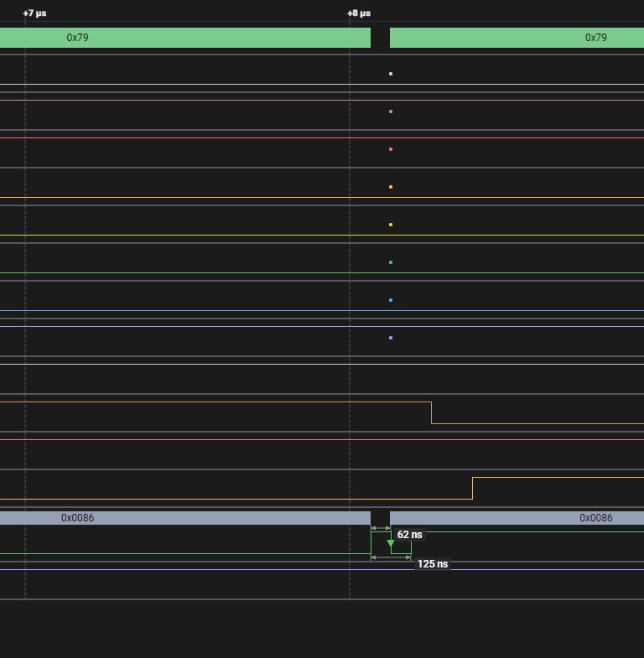Click the blue sample dot

[x=391, y=300]
